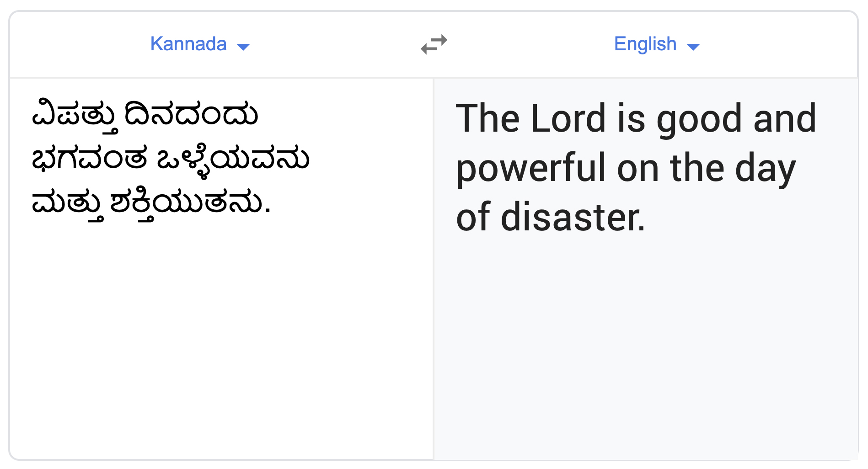The image size is (868, 469).
Task: Click the word "Lord" in the translation
Action: coord(568,118)
